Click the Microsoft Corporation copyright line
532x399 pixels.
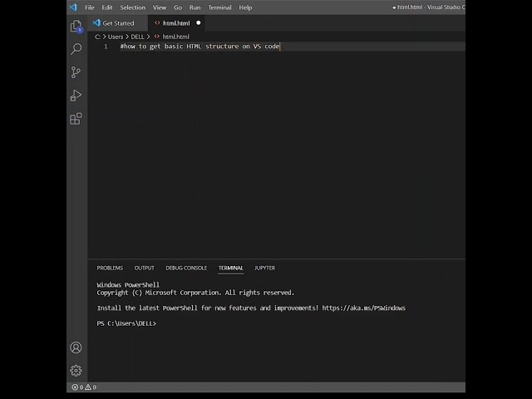pyautogui.click(x=195, y=293)
